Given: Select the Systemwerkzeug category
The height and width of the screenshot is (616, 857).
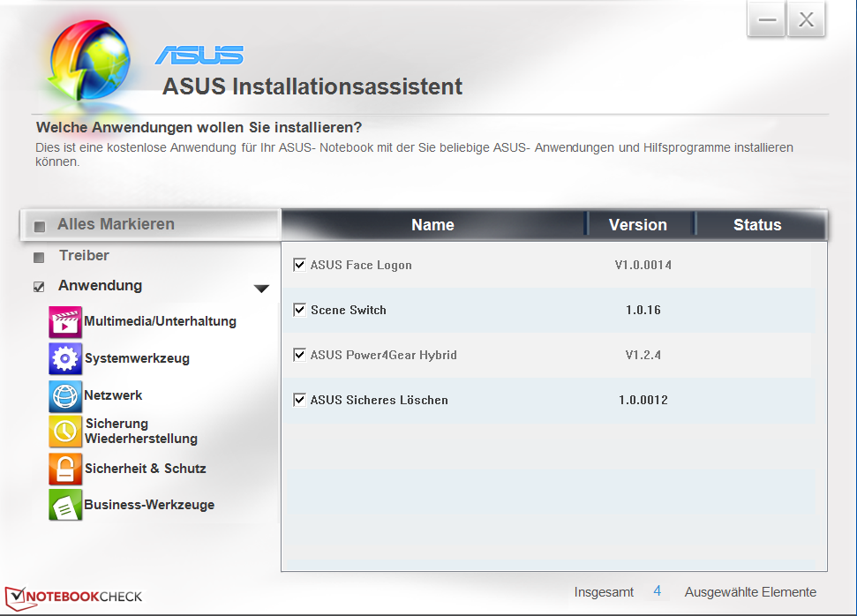Looking at the screenshot, I should click(137, 358).
